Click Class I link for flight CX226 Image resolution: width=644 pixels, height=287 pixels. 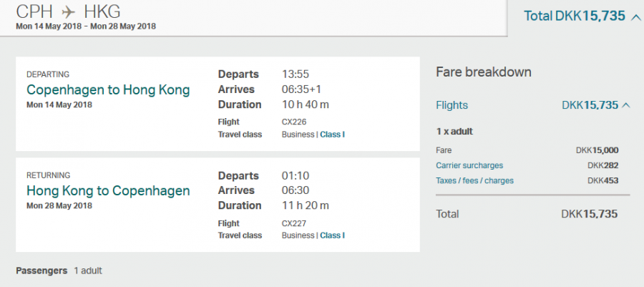tap(332, 134)
